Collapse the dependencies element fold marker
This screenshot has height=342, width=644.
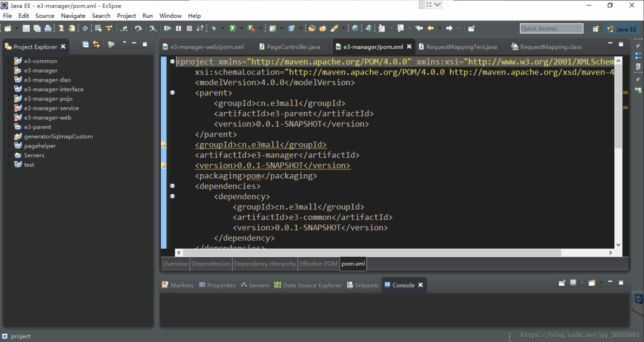(x=173, y=186)
